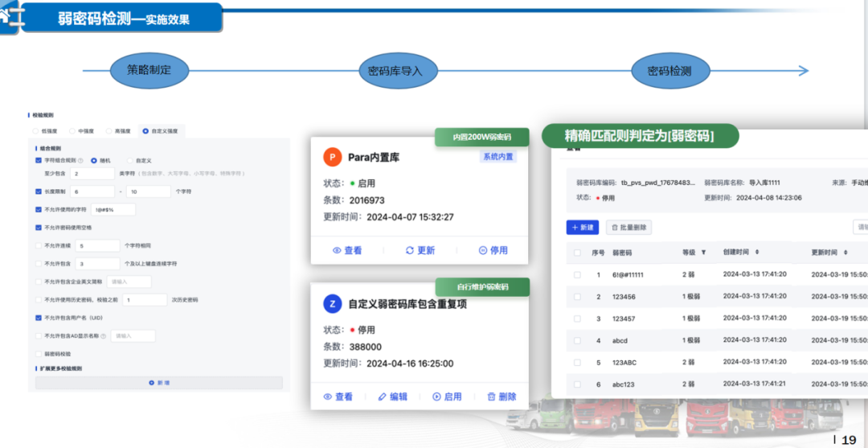Select the 随机 radio option

(93, 161)
